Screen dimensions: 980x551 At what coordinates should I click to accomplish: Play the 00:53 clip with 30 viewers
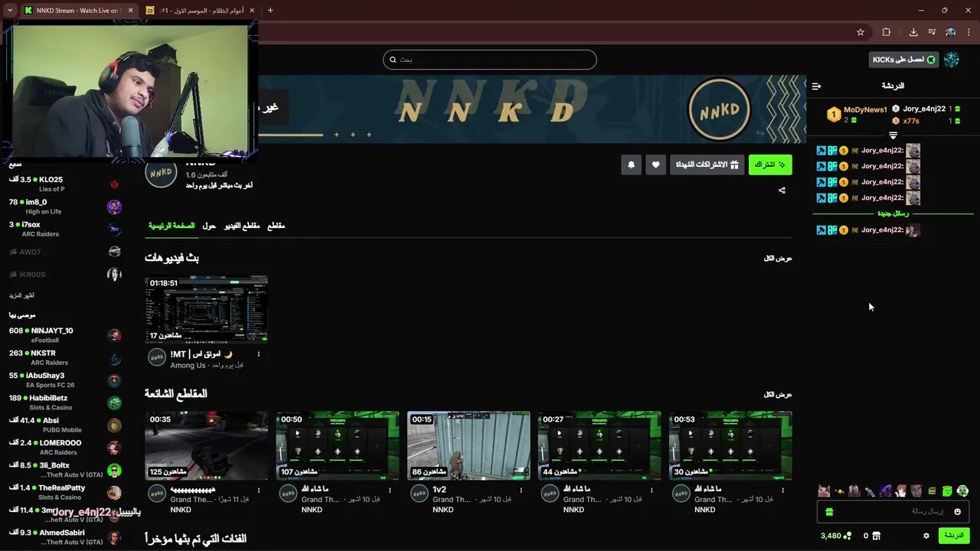coord(730,445)
